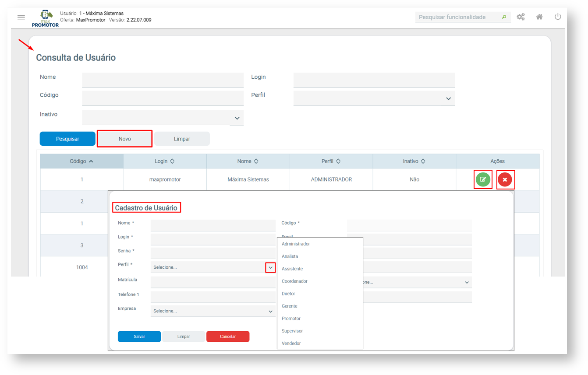Open the Inativo filter dropdown
The image size is (588, 375).
coord(237,118)
